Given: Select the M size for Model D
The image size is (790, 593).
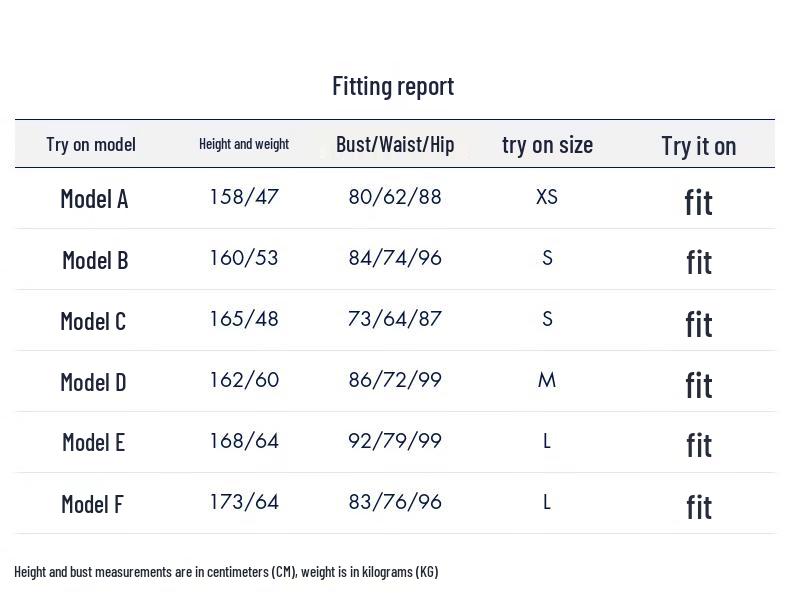Looking at the screenshot, I should [547, 380].
